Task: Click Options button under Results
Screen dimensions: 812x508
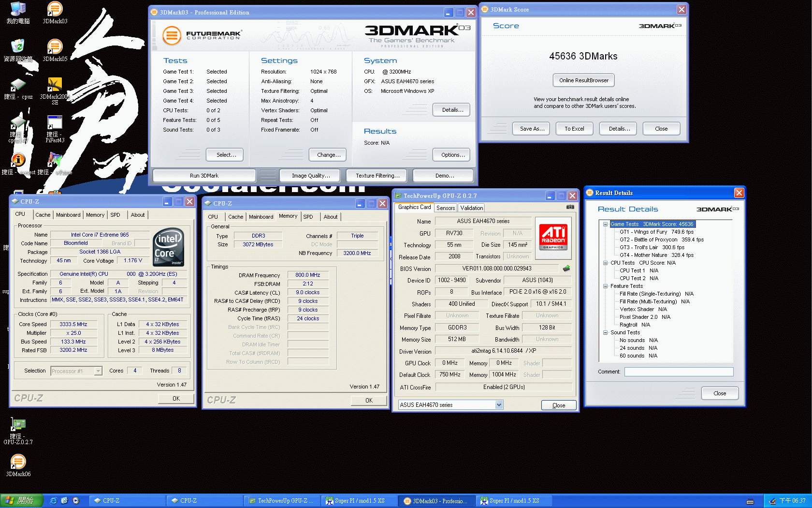Action: 451,155
